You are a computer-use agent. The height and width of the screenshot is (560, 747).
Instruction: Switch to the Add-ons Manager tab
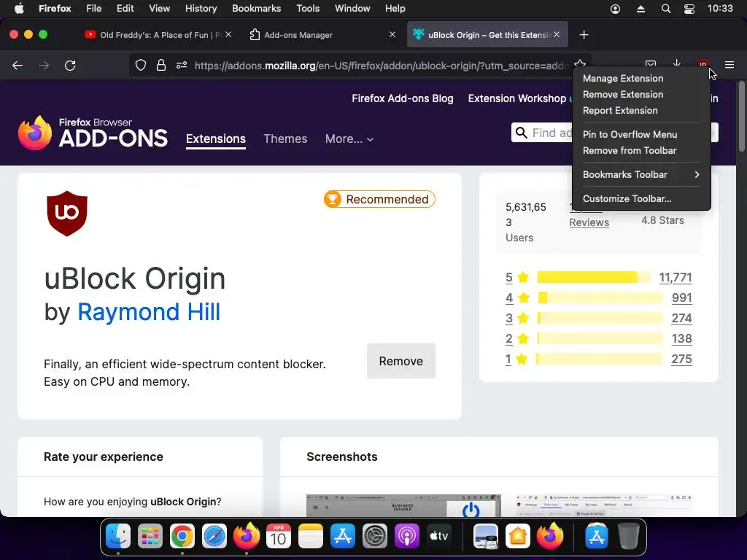(x=323, y=35)
